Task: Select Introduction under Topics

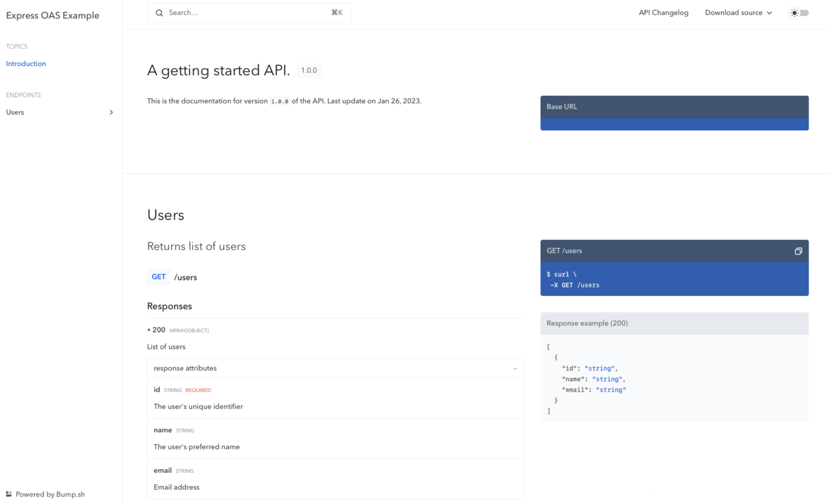Action: tap(26, 63)
